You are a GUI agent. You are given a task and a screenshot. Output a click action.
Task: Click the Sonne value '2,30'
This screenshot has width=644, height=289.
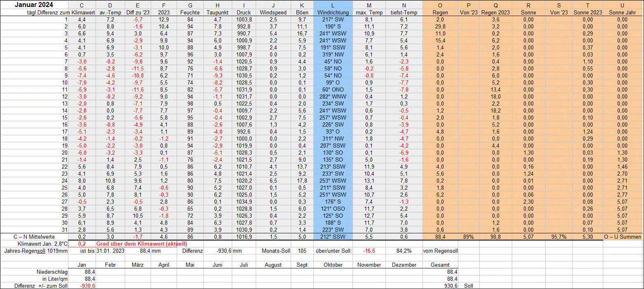[529, 202]
